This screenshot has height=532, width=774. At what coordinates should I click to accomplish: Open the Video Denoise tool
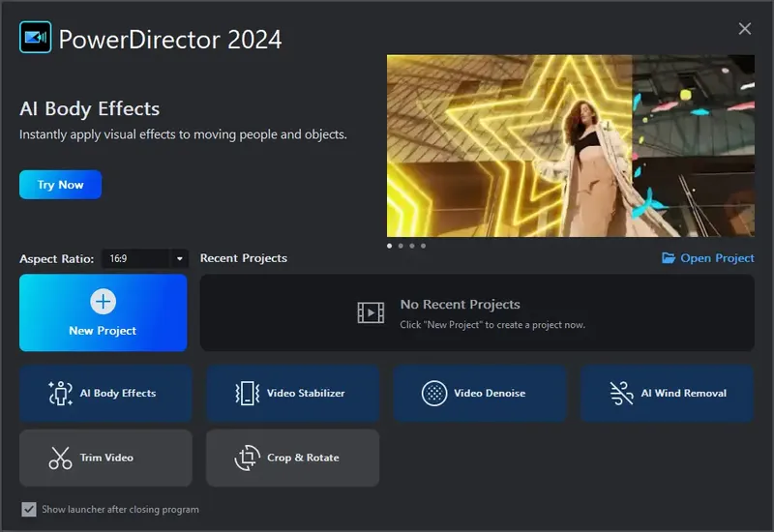[480, 394]
